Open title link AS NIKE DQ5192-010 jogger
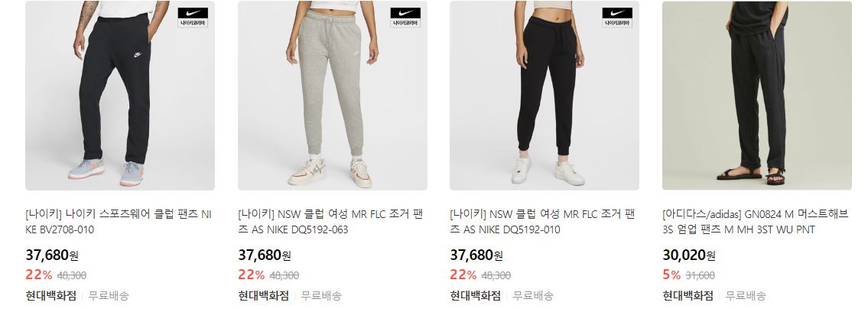This screenshot has width=868, height=309. click(x=542, y=222)
